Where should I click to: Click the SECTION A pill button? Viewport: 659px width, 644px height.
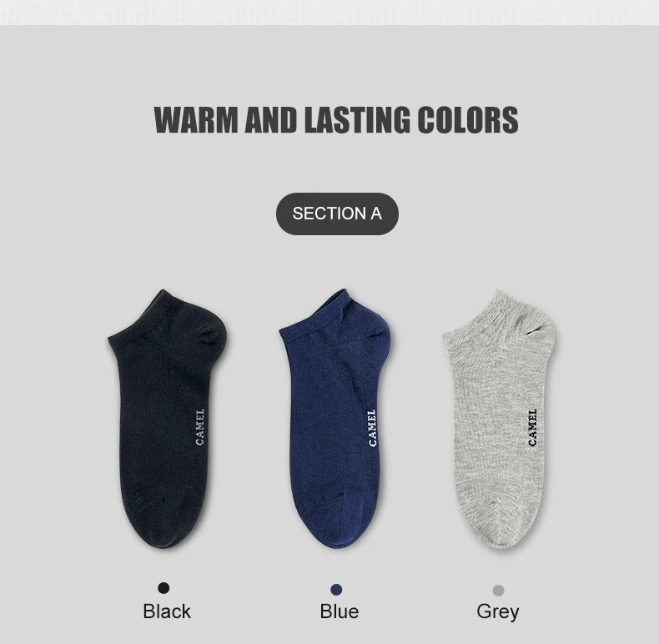click(x=337, y=214)
